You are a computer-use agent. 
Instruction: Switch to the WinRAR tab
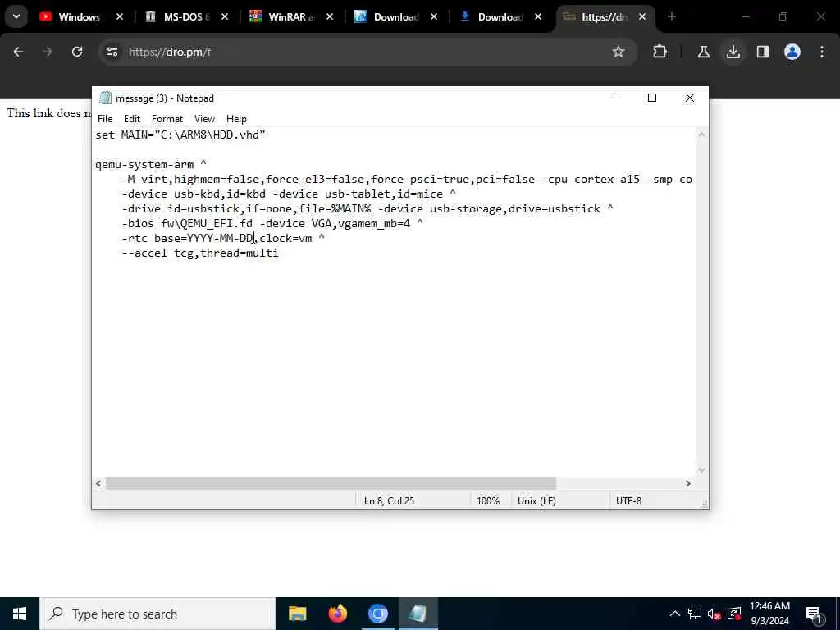tap(291, 16)
